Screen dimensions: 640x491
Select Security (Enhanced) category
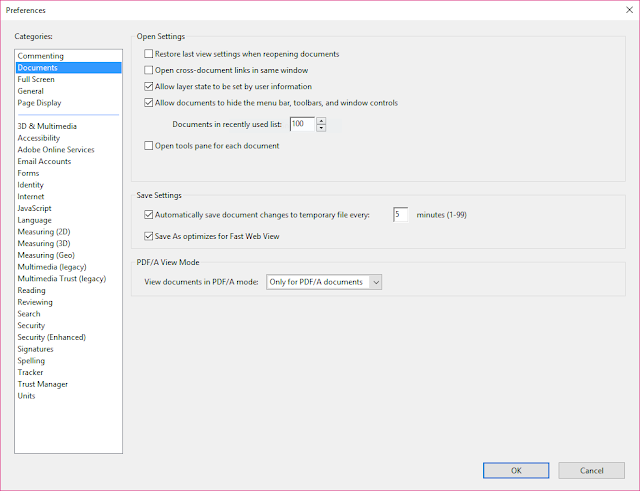(68, 337)
